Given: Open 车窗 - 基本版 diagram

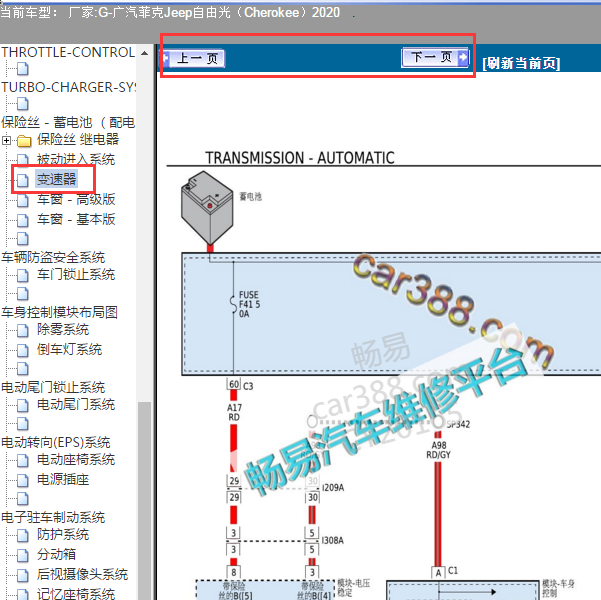Looking at the screenshot, I should (76, 219).
